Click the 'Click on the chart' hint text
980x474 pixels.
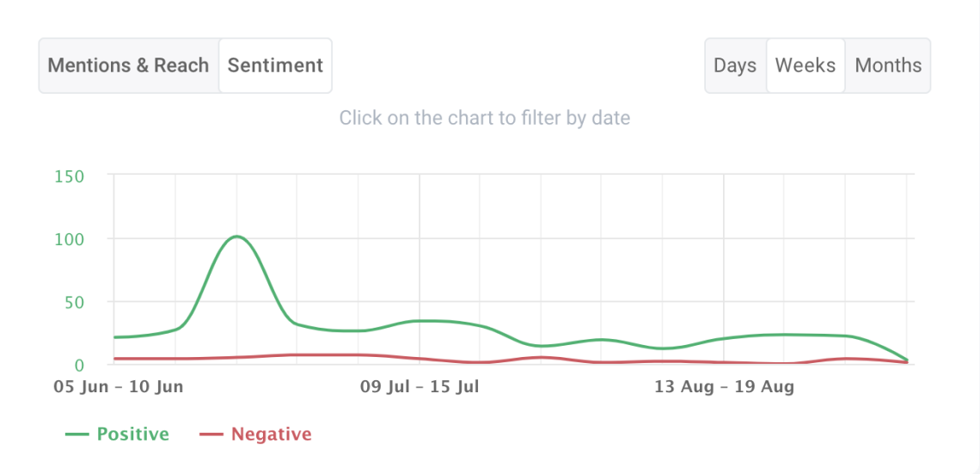coord(485,118)
